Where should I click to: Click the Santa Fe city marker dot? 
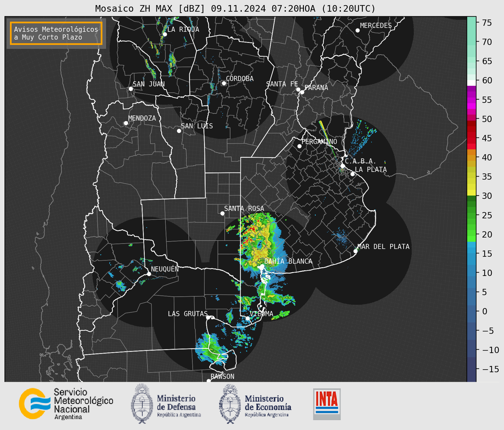pyautogui.click(x=298, y=89)
